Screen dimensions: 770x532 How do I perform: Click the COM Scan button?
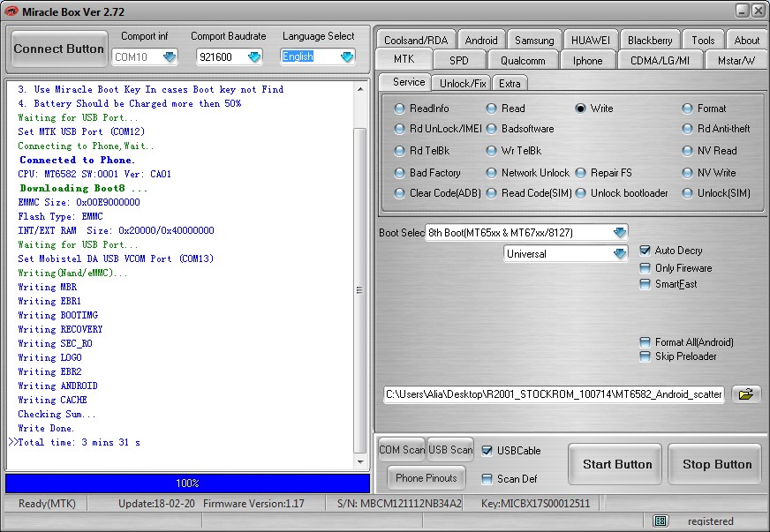coord(402,450)
